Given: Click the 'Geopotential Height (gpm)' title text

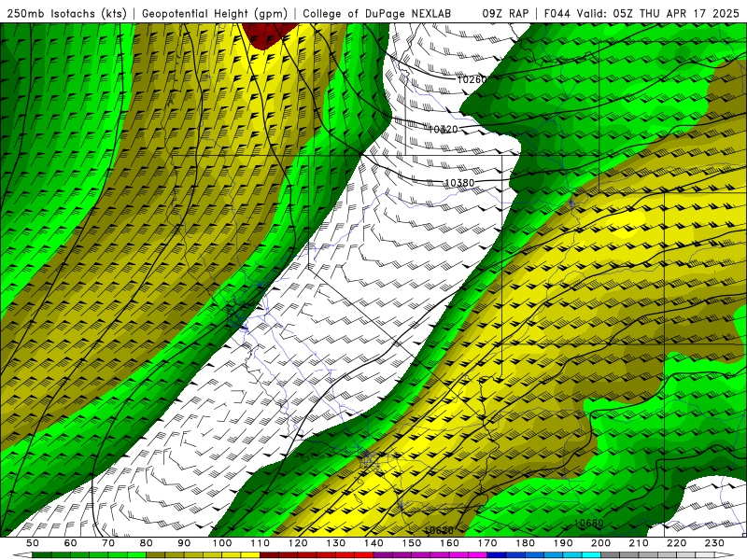Looking at the screenshot, I should click(x=215, y=14).
